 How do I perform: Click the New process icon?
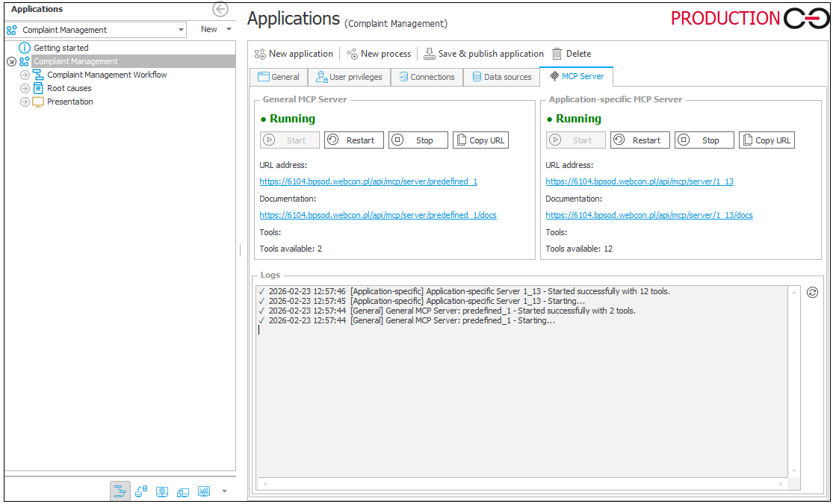pyautogui.click(x=351, y=53)
